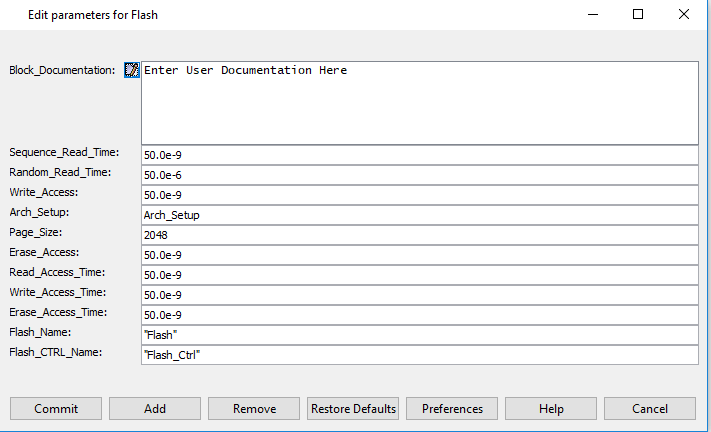Focus the Block_Documentation text area

coord(420,103)
